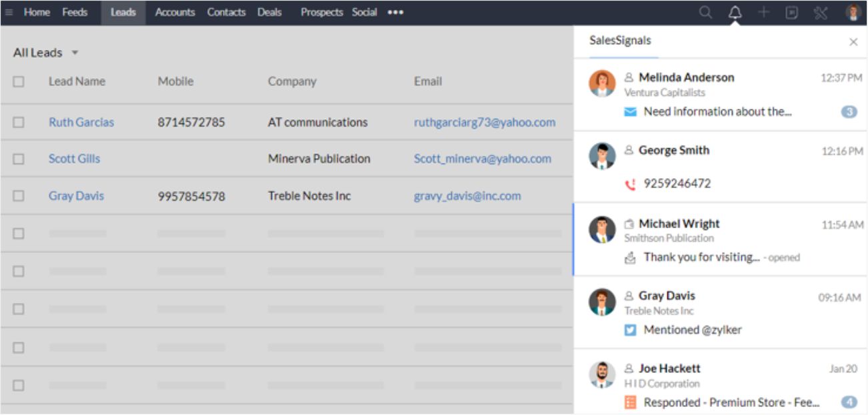868x415 pixels.
Task: Click the Treble Notes Inc company cell
Action: click(x=309, y=196)
